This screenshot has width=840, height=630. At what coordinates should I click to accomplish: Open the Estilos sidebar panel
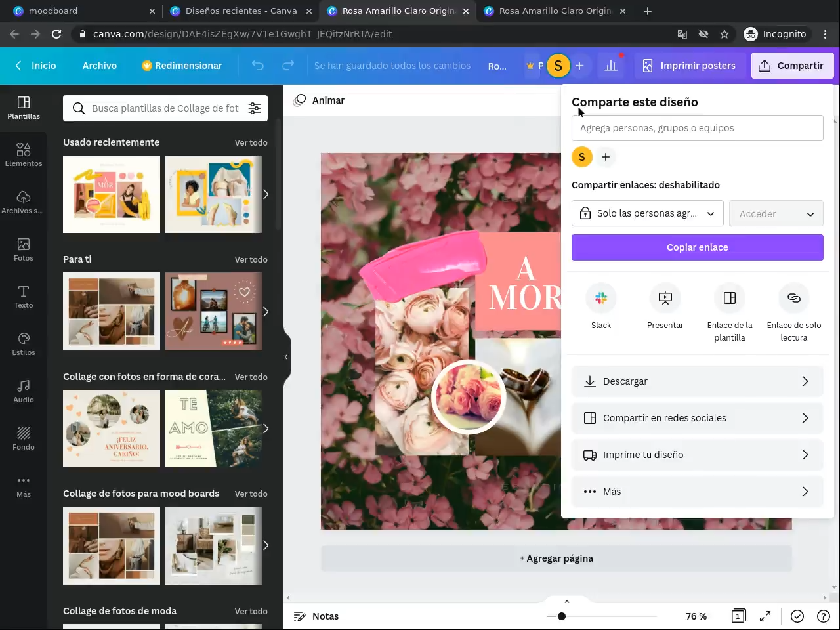(x=24, y=344)
